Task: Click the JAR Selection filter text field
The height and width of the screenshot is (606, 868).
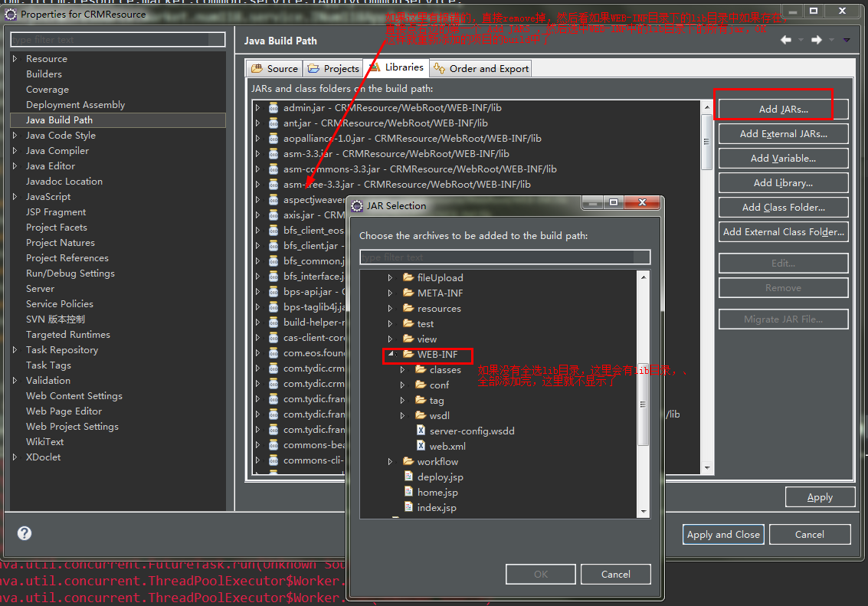Action: coord(505,257)
